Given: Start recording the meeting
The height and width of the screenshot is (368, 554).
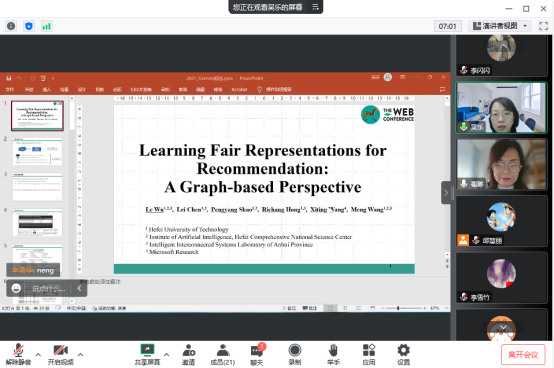Looking at the screenshot, I should pos(295,355).
